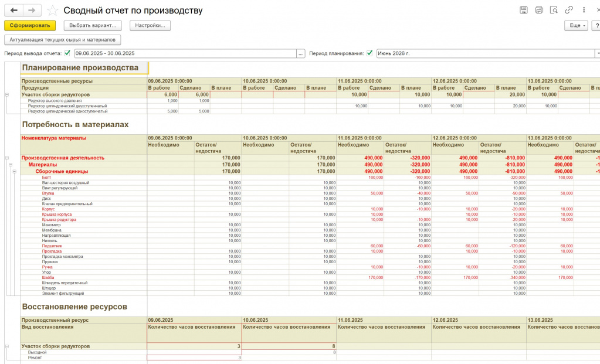This screenshot has height=364, width=600.
Task: Select the 'Пружина' material row
Action: [84, 262]
